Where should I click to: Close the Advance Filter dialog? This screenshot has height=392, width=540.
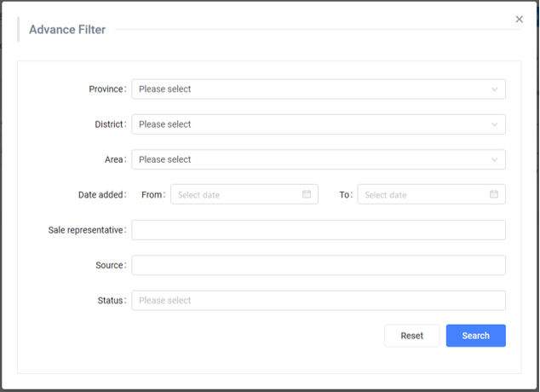pos(519,19)
